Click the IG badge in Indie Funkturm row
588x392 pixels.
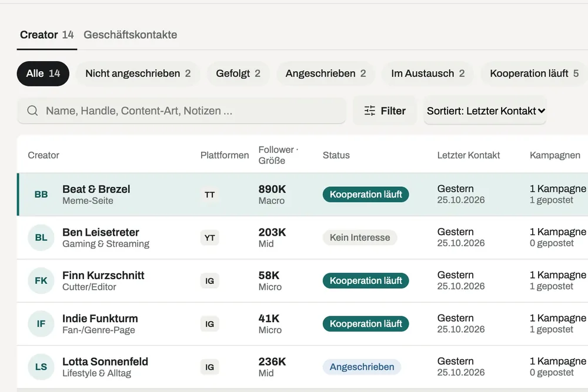tap(210, 324)
